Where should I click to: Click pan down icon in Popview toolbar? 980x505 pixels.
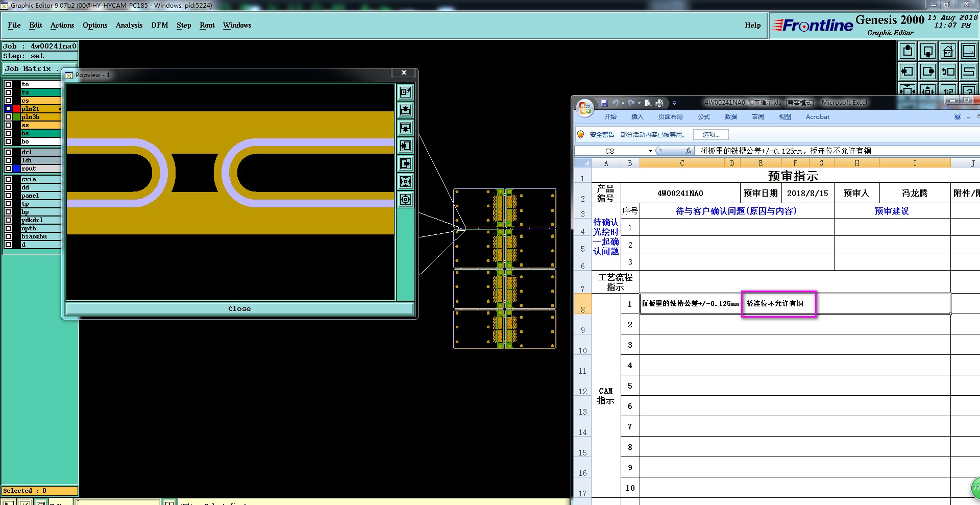(405, 128)
